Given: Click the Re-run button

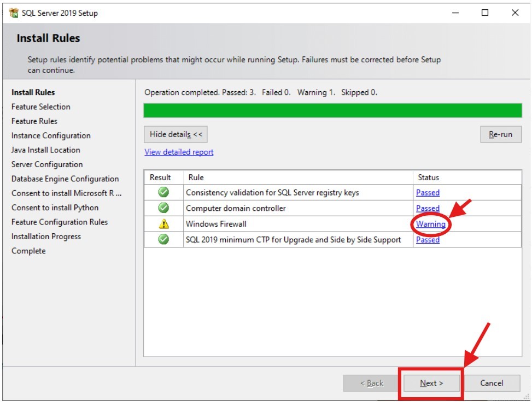Looking at the screenshot, I should [x=500, y=134].
